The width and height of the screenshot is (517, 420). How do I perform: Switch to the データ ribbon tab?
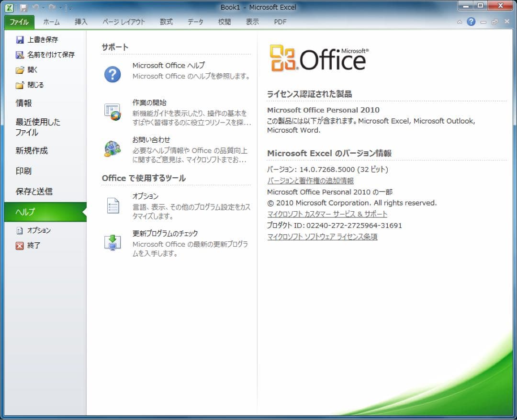coord(195,22)
